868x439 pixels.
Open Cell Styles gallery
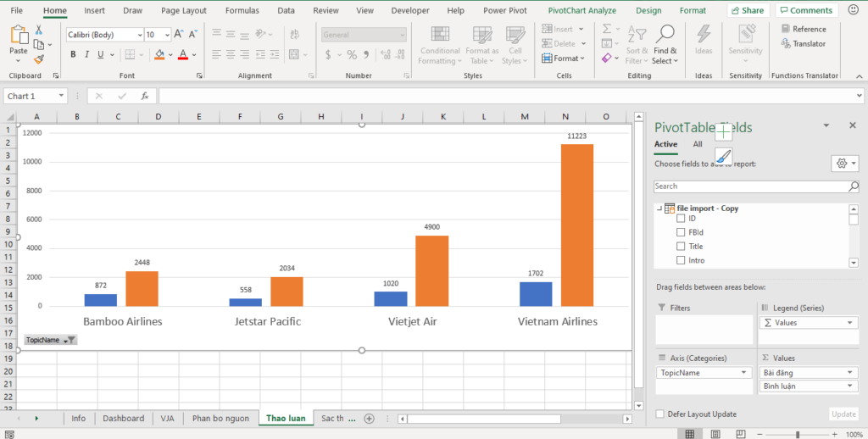pyautogui.click(x=515, y=46)
